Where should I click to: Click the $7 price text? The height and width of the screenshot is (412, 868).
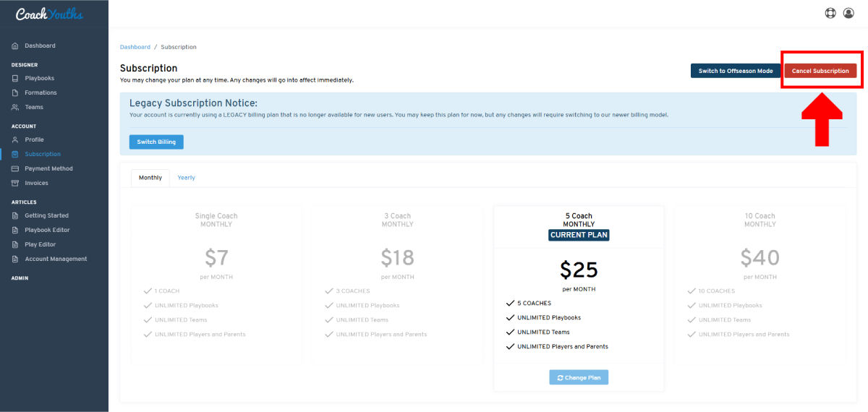pos(216,257)
